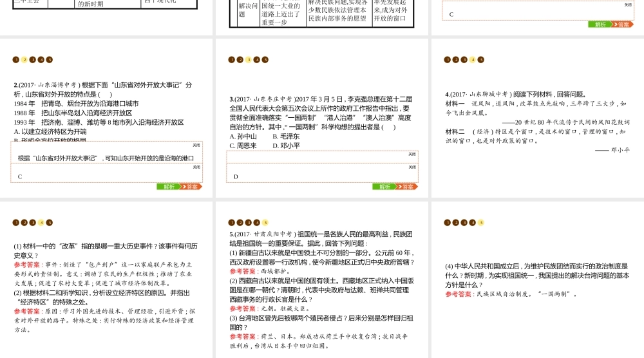Close the answer D box on the question 3 slide
This screenshot has height=358, width=644.
tap(412, 167)
